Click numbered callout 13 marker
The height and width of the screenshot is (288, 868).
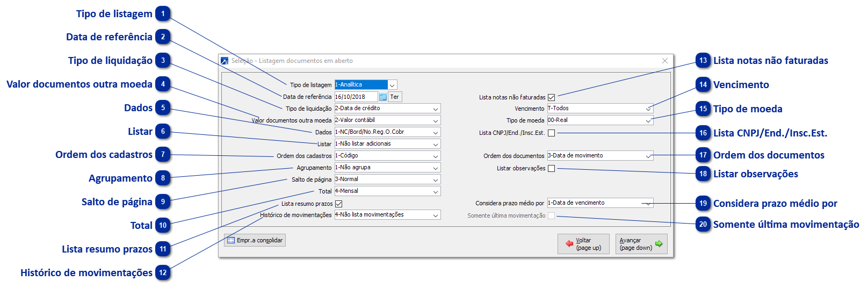coord(703,61)
